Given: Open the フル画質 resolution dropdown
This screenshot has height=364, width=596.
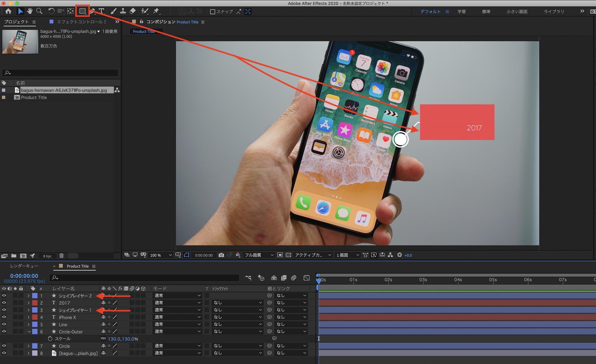Looking at the screenshot, I should point(259,255).
